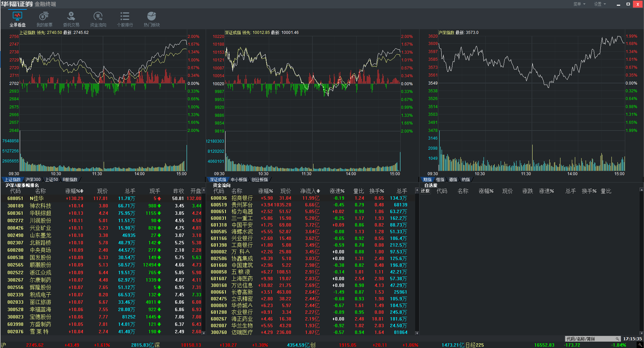Viewport: 644px width, 348px height.
Task: Switch to the 纳指 Nasdaq tab
Action: click(465, 180)
